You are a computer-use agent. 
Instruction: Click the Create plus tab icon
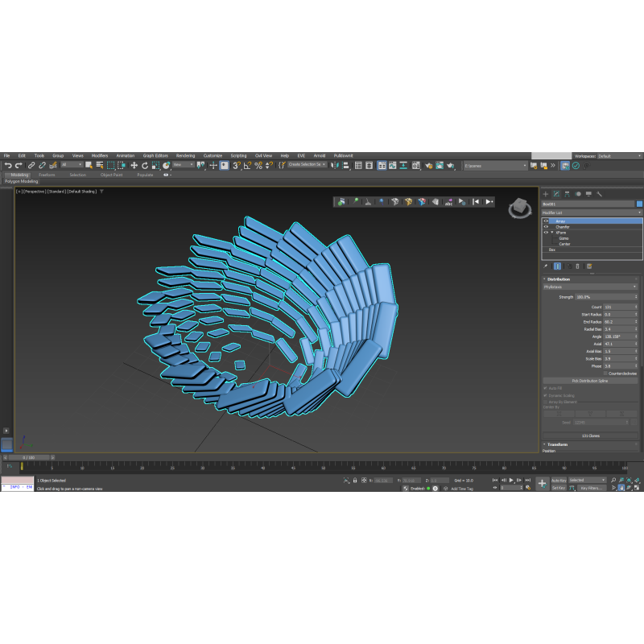point(545,194)
